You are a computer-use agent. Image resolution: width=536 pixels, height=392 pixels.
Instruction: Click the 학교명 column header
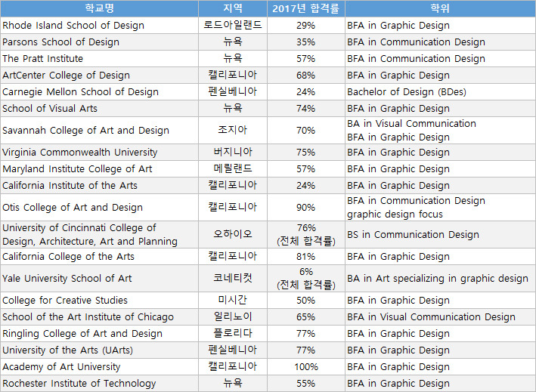99,8
